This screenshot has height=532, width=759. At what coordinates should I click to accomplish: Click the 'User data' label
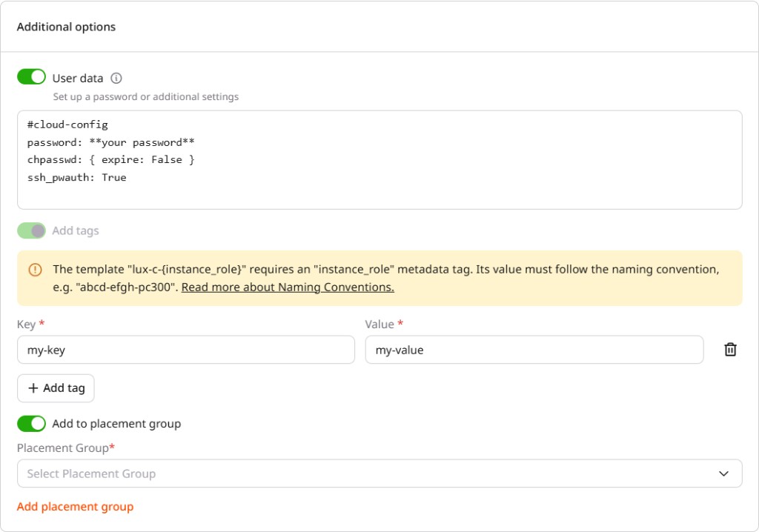tap(77, 79)
